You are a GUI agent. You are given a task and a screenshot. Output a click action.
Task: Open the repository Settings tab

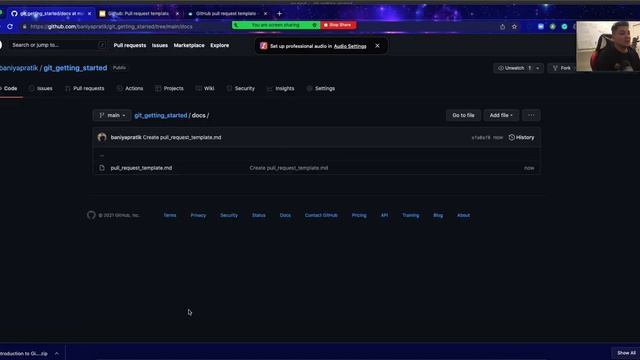coord(321,89)
